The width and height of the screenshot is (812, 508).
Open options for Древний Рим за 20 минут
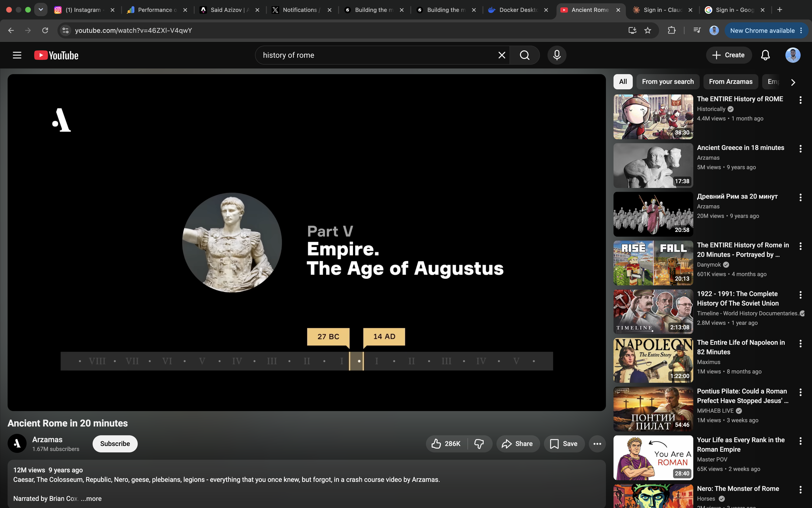(800, 197)
